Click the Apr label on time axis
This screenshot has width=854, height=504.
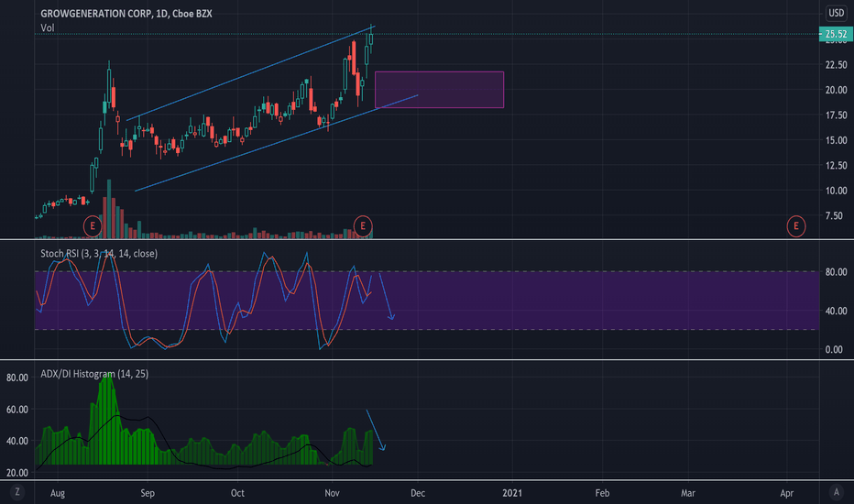click(786, 493)
